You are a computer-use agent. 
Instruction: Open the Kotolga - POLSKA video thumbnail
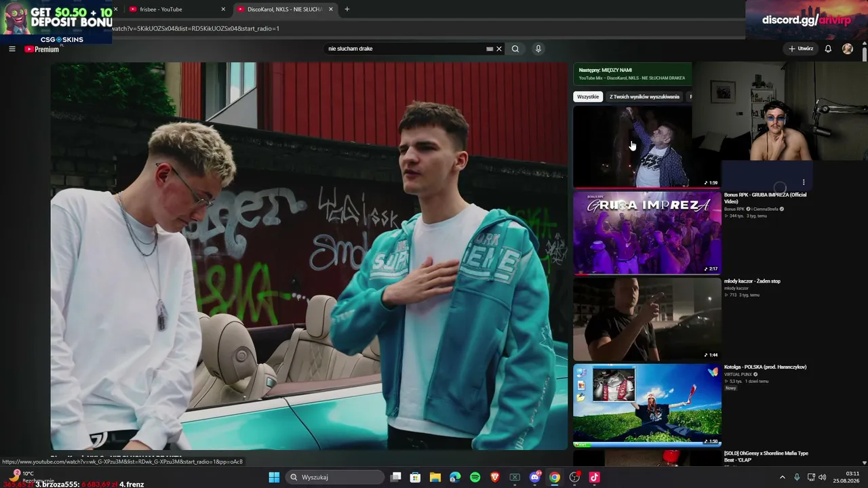point(647,405)
